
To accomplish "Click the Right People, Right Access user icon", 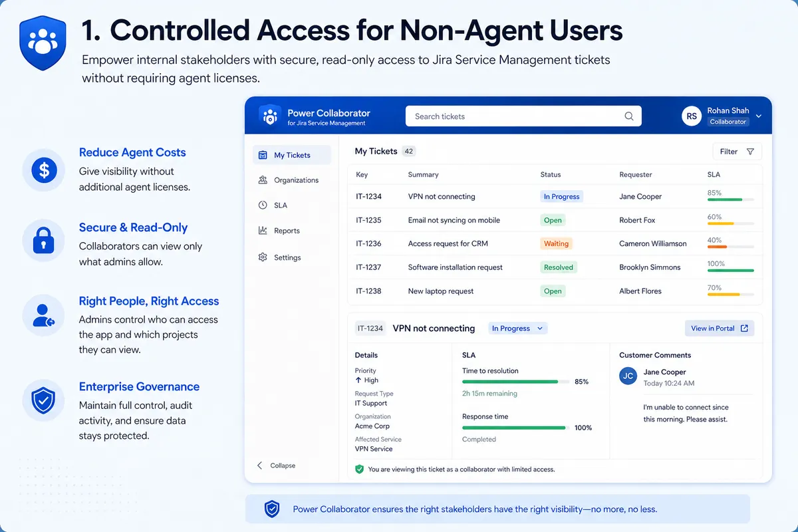I will coord(44,315).
